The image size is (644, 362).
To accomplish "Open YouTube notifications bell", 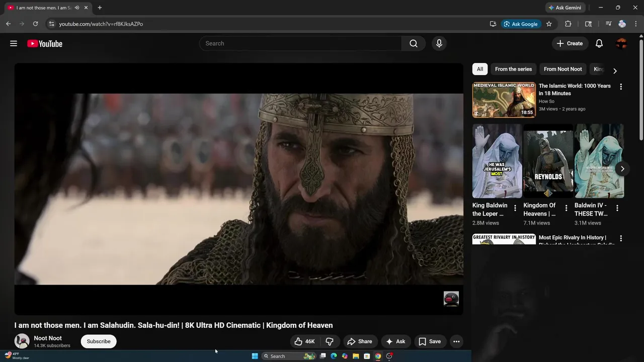I will [x=599, y=44].
